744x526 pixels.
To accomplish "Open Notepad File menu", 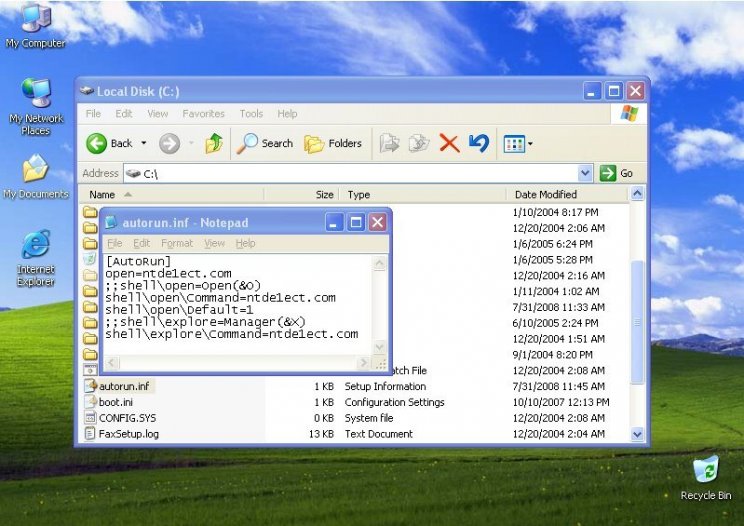I will point(115,243).
